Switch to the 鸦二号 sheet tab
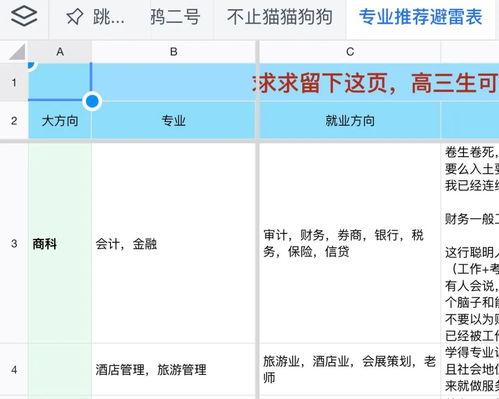The image size is (499, 399). [175, 17]
